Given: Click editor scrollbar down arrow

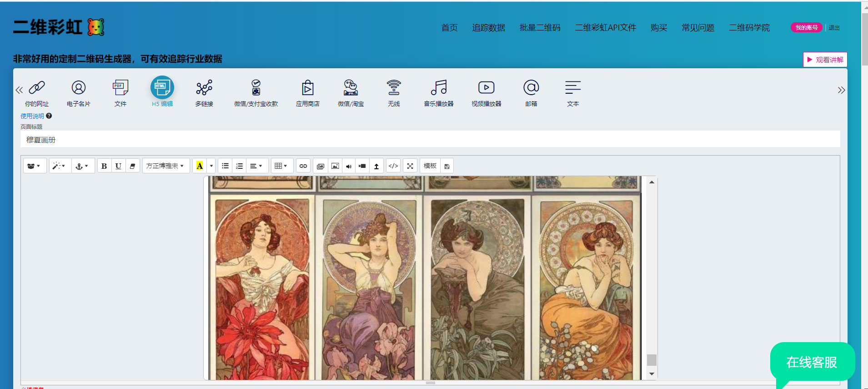Looking at the screenshot, I should 652,374.
